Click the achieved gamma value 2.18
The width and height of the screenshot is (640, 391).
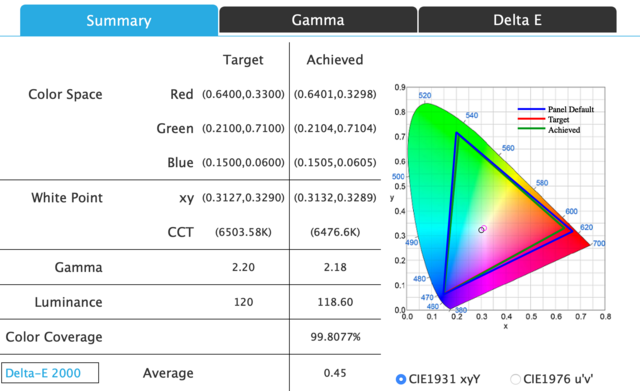pyautogui.click(x=336, y=267)
